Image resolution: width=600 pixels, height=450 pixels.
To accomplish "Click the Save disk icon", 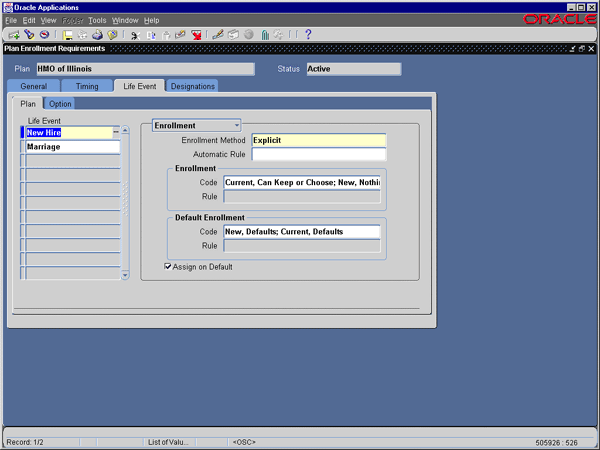I will (68, 35).
